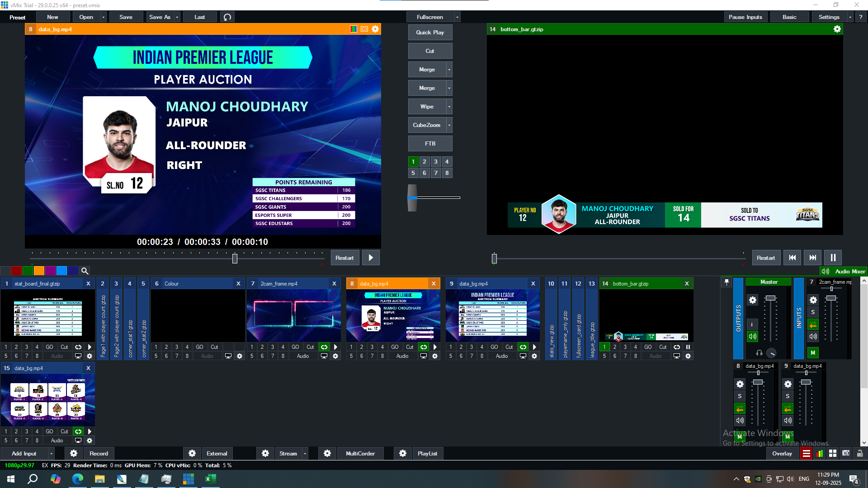The height and width of the screenshot is (488, 868).
Task: Open the Fullscreen dropdown arrow
Action: point(458,17)
